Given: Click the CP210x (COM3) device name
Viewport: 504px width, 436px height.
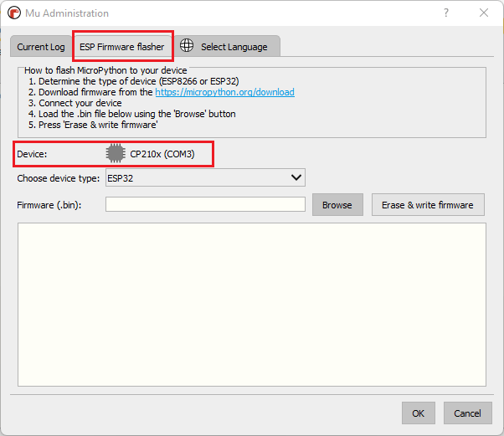Looking at the screenshot, I should [x=162, y=154].
